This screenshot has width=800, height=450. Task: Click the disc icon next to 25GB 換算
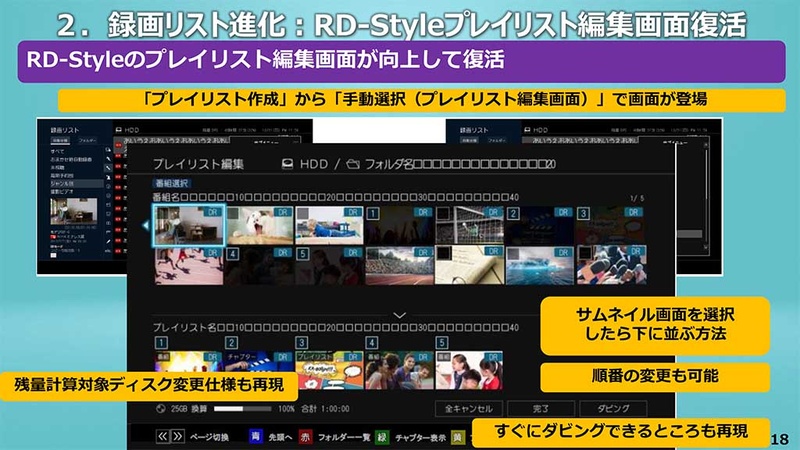(161, 409)
